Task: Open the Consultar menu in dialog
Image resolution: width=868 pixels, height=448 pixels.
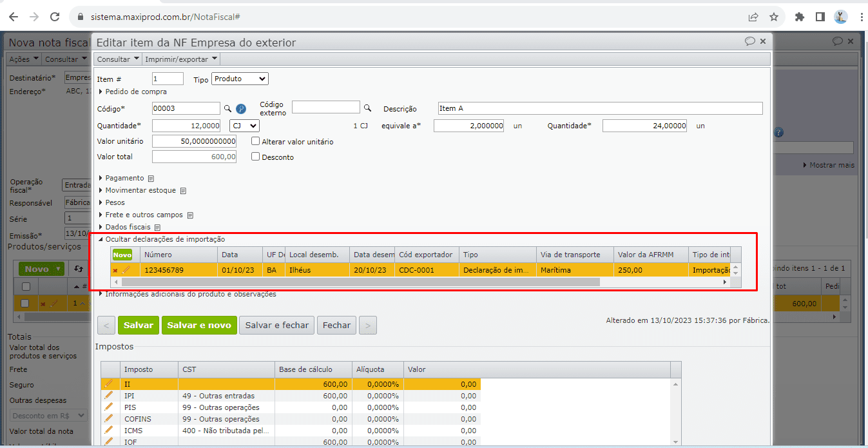Action: click(x=118, y=59)
